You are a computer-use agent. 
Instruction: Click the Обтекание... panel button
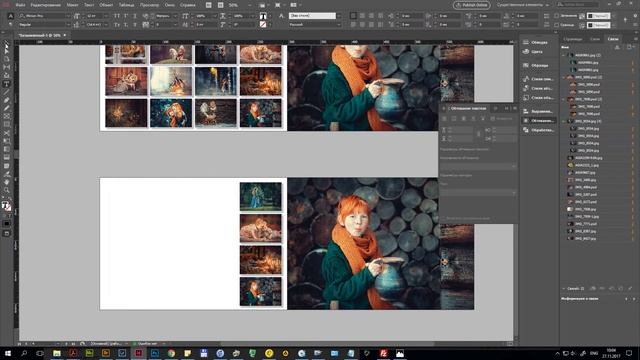pos(539,120)
